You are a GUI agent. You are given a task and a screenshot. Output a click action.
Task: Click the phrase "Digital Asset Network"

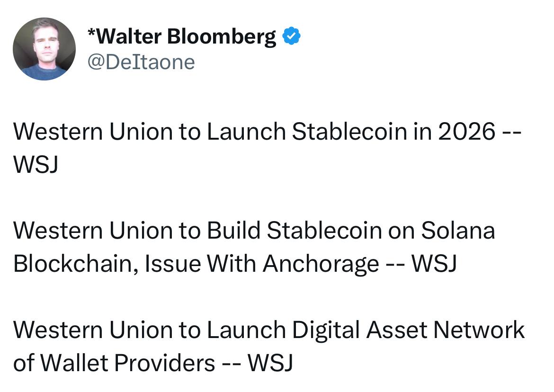(x=408, y=330)
